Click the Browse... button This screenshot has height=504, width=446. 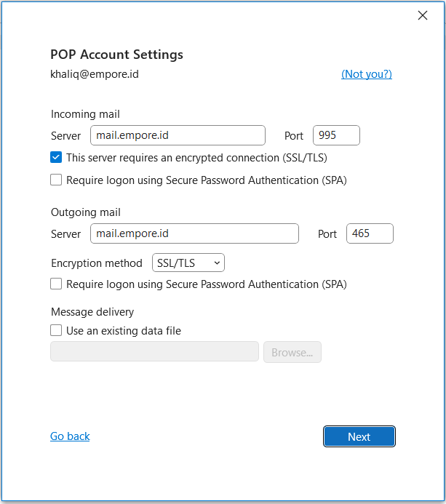click(x=292, y=352)
